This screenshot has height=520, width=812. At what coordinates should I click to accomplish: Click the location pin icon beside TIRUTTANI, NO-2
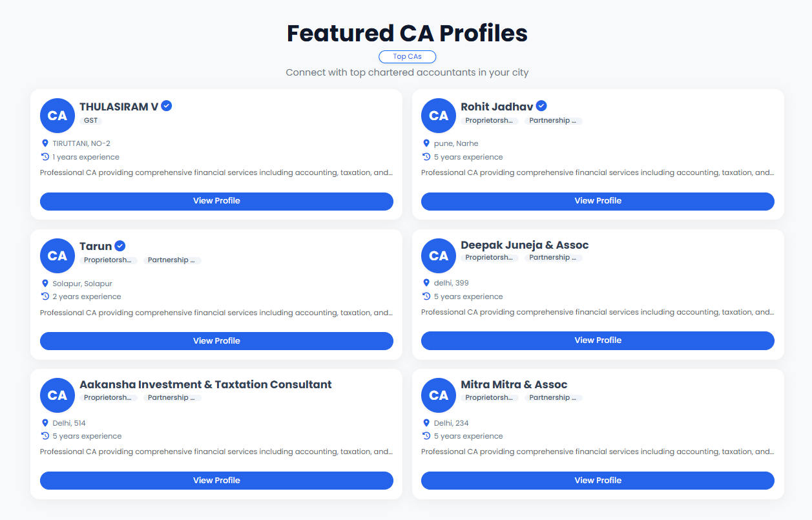[45, 143]
